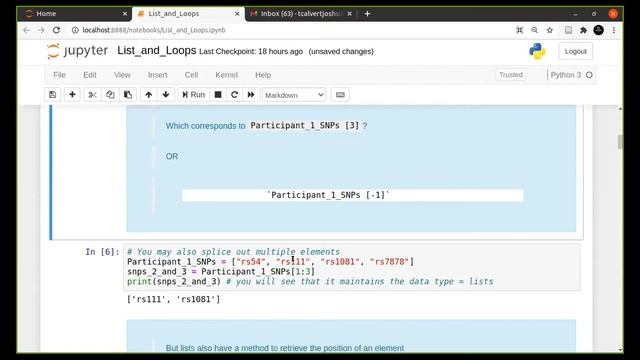Click the localhost address bar URL
This screenshot has height=360, width=640.
pyautogui.click(x=154, y=30)
